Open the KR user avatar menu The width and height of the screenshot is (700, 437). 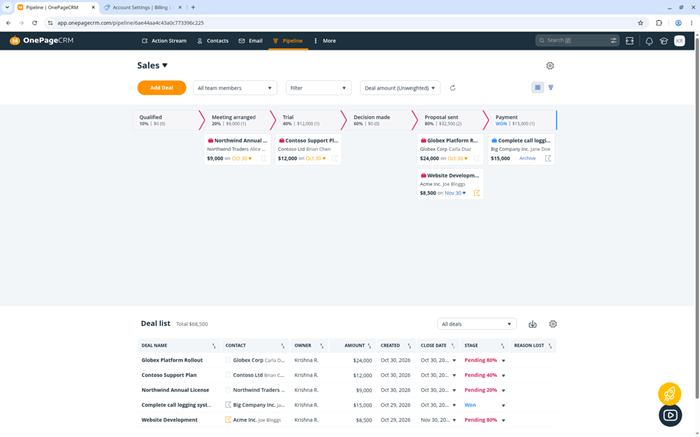[x=679, y=41]
